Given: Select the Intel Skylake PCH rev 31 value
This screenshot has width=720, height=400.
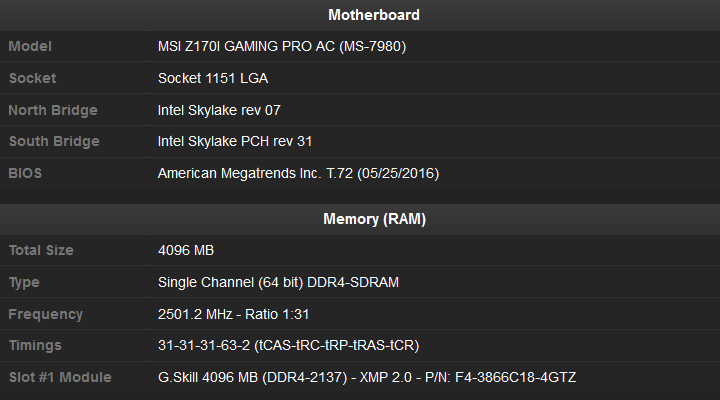Looking at the screenshot, I should [235, 141].
